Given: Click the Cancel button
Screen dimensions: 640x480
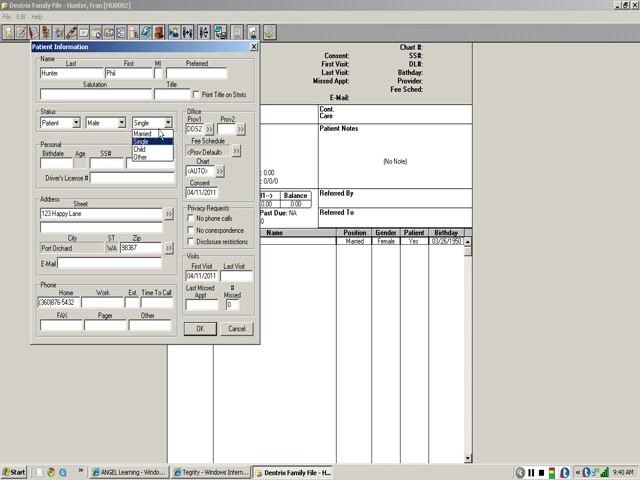Looking at the screenshot, I should tap(237, 329).
